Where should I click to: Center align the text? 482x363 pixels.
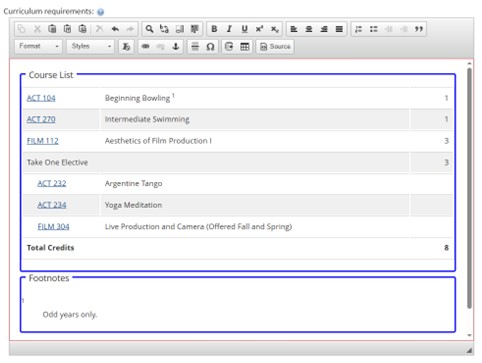coord(309,29)
